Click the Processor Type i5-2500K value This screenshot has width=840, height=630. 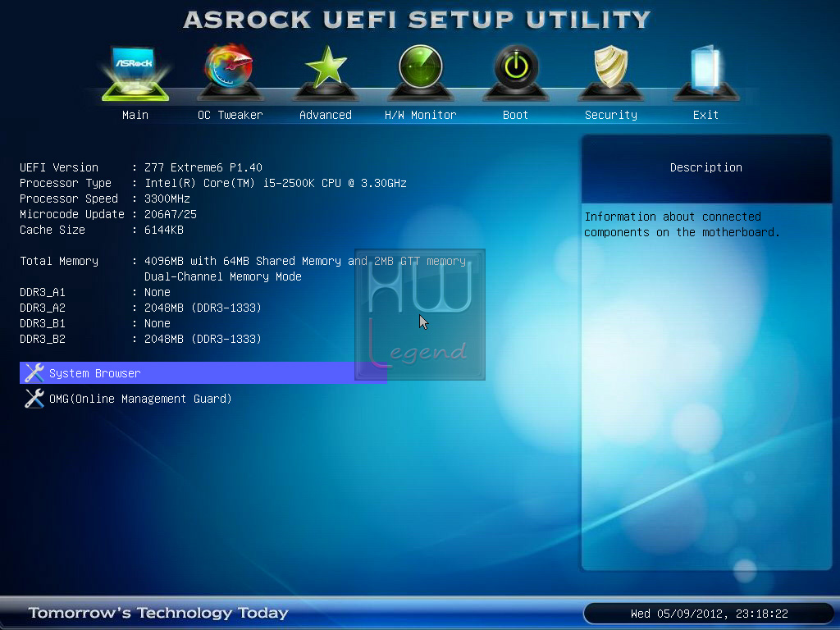(276, 183)
